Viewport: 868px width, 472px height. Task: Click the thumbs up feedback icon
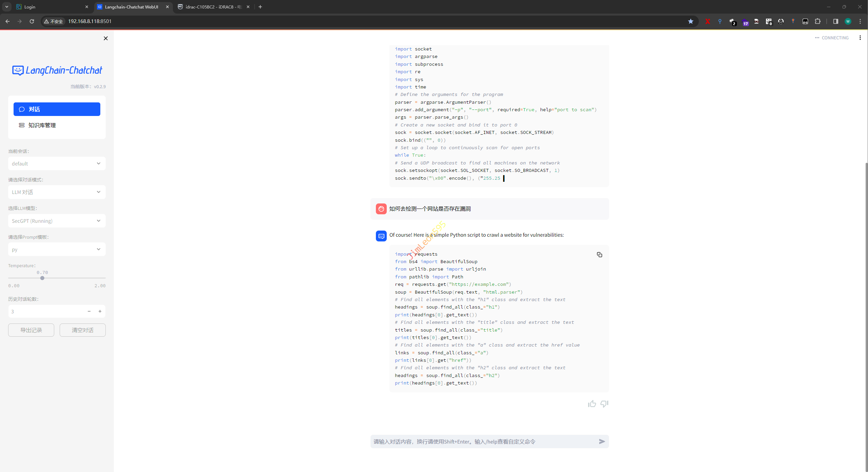(x=592, y=404)
